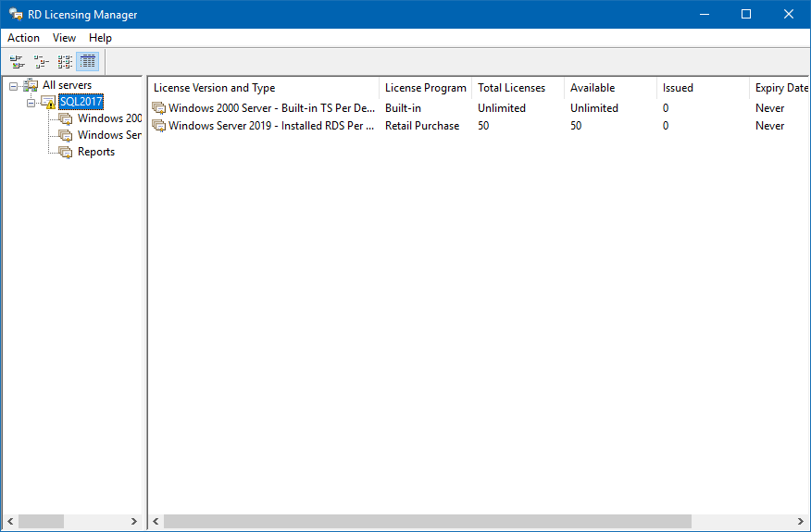Screen dimensions: 811x532
Task: Open the Help menu
Action: pyautogui.click(x=100, y=38)
